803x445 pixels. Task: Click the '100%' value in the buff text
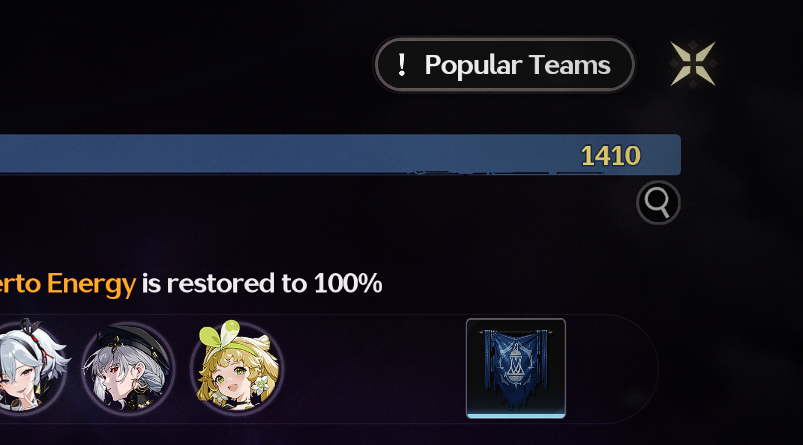click(x=348, y=283)
